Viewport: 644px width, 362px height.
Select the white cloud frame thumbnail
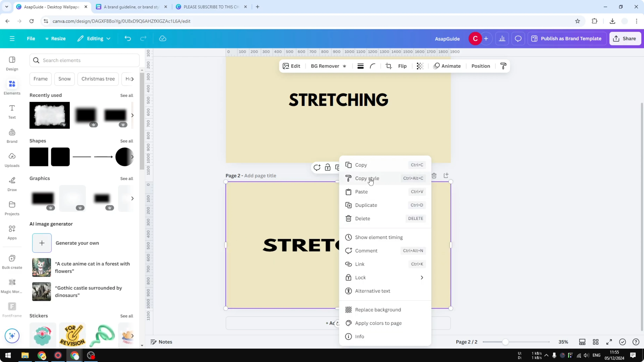click(x=50, y=115)
